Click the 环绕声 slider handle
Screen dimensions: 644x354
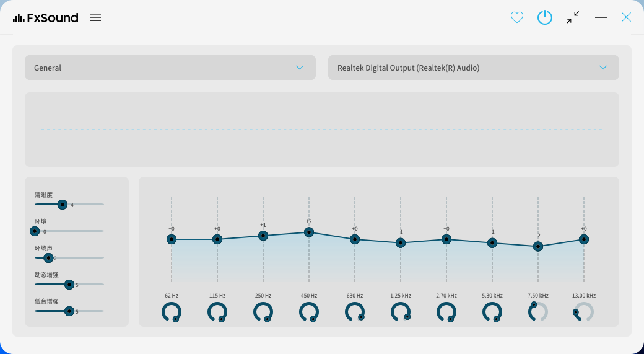48,258
